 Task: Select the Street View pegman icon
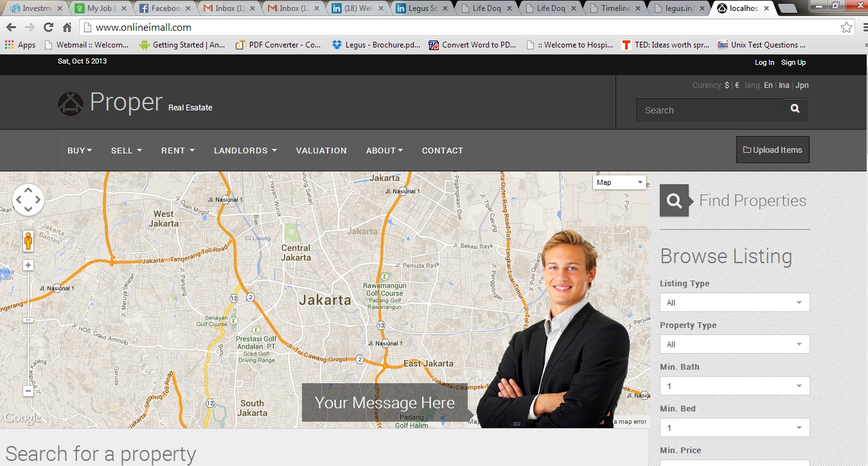coord(28,241)
